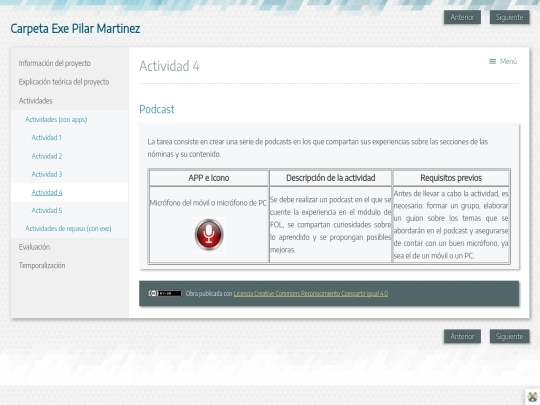
Task: Click the Descripción de la actividad header
Action: point(331,178)
